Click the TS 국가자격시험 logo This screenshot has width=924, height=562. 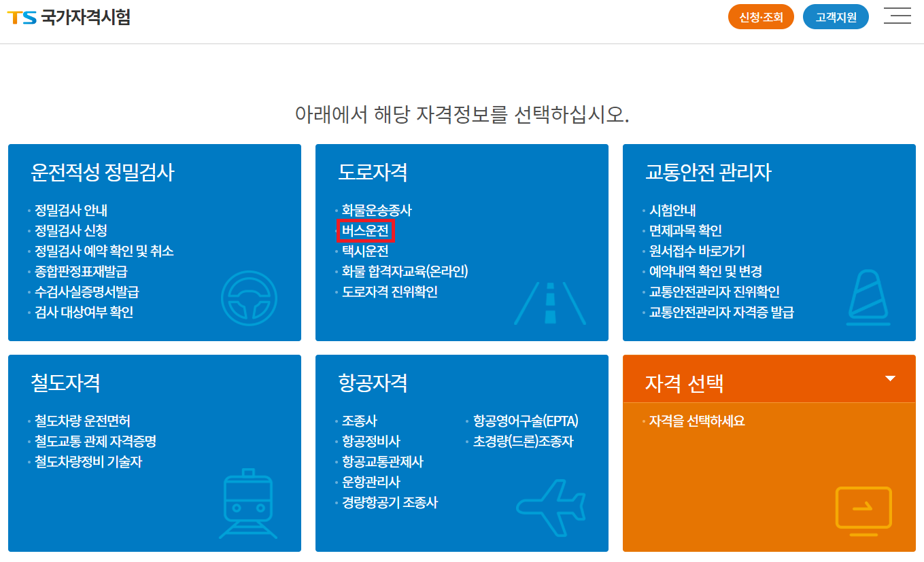pyautogui.click(x=69, y=17)
